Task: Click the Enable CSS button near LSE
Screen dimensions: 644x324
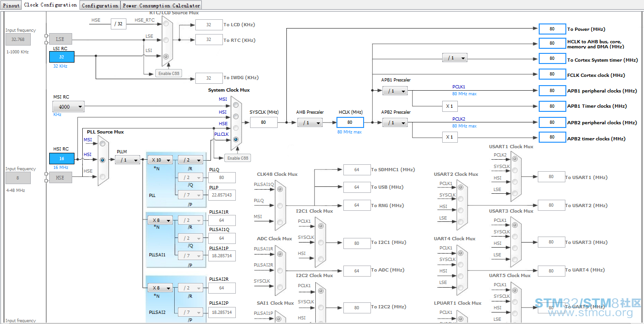Action: pos(169,73)
